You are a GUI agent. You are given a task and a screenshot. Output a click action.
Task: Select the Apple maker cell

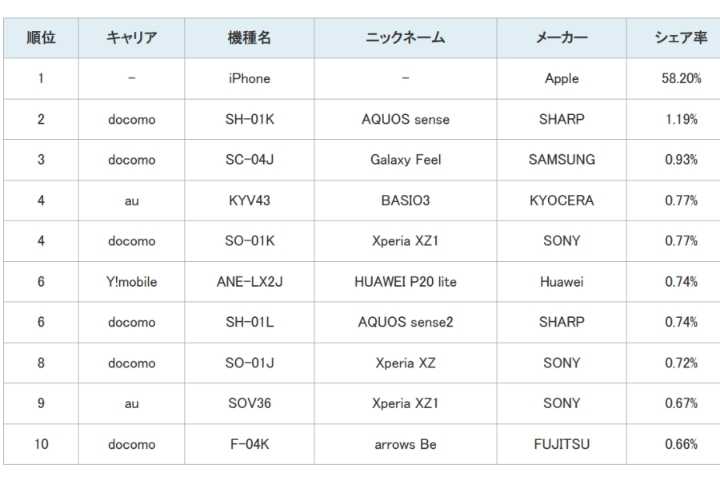point(562,79)
